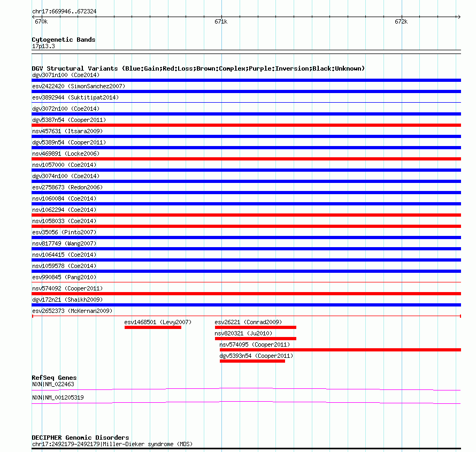Open the dgv5393n54 (Cooper2011) label
Image resolution: width=476 pixels, height=452 pixels.
(x=256, y=356)
